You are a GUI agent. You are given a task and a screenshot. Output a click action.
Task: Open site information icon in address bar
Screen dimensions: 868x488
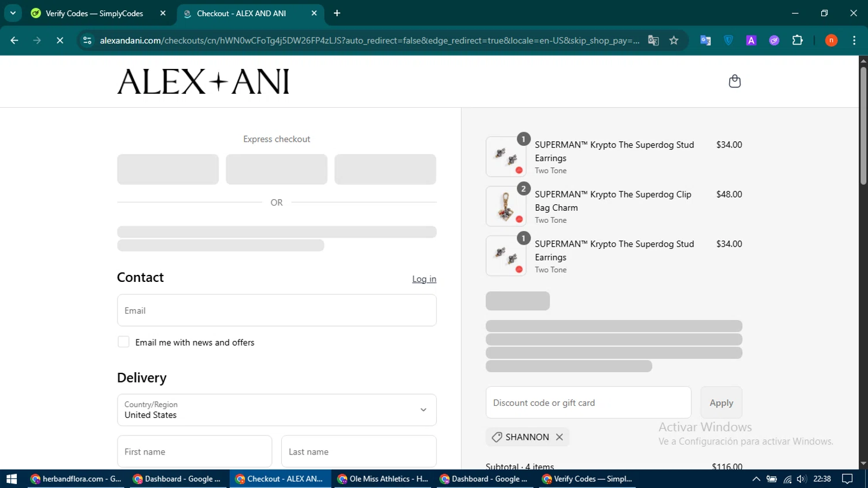coord(87,41)
